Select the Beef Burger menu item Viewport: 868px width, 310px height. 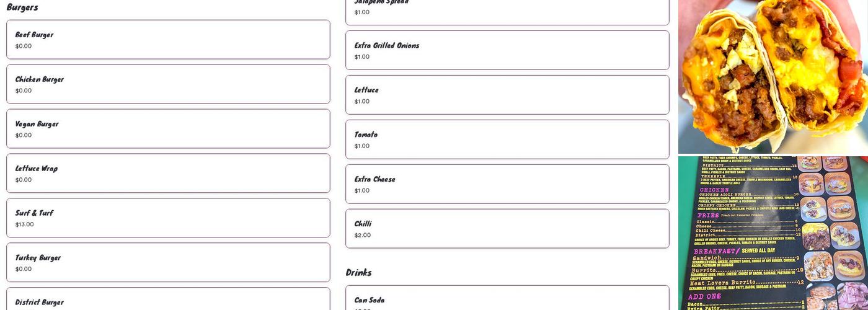click(168, 40)
